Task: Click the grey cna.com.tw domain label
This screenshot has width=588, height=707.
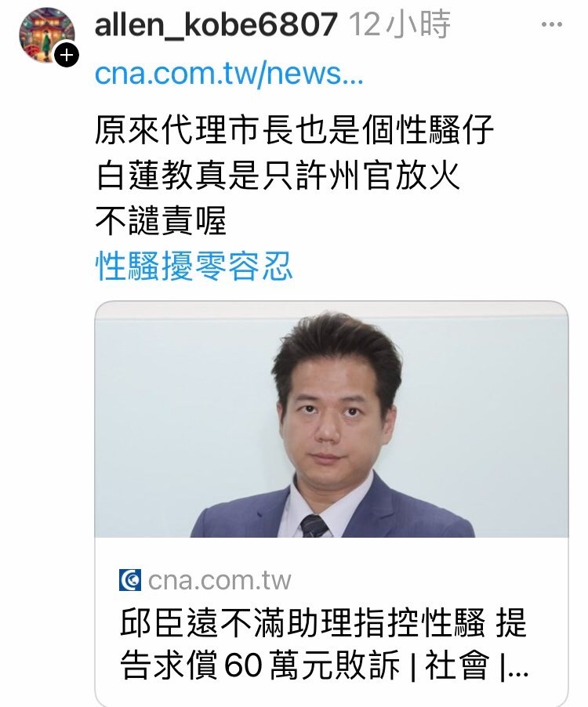Action: pos(220,580)
